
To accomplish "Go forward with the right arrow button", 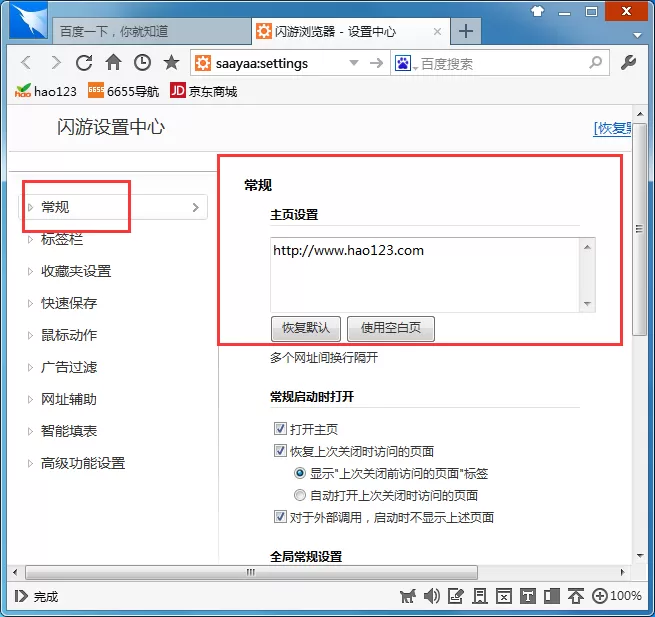I will (56, 63).
